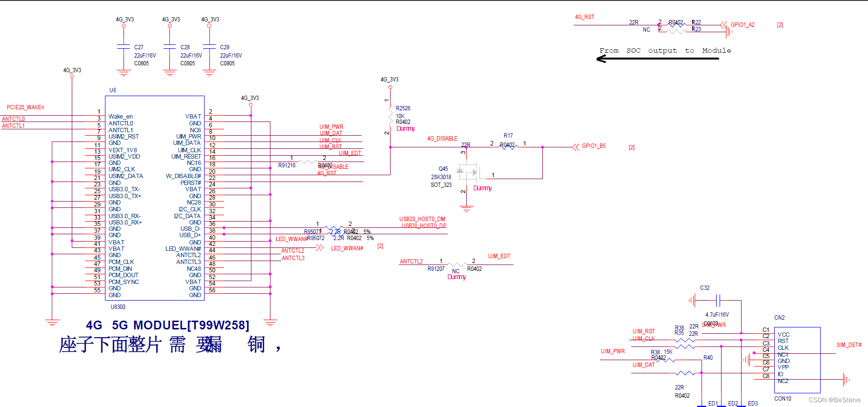This screenshot has height=407, width=868.
Task: Click the Chinese note under the module title
Action: click(170, 345)
